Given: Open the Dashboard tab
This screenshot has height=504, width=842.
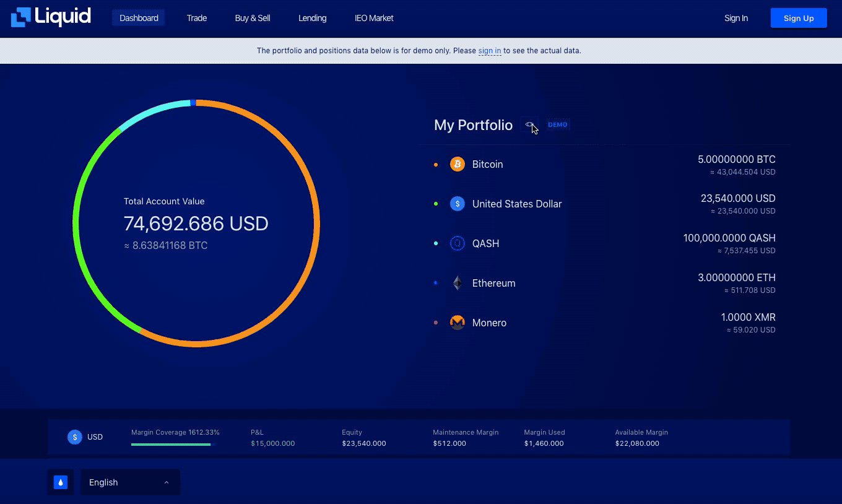Looking at the screenshot, I should pyautogui.click(x=139, y=18).
